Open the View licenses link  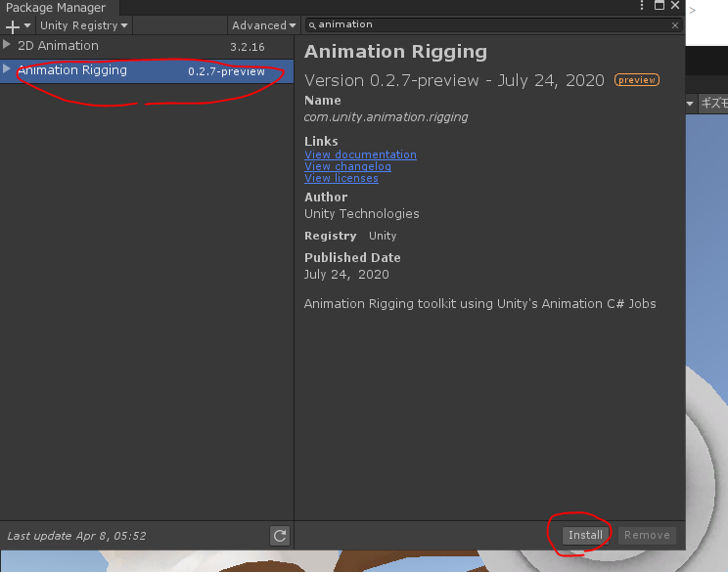341,178
